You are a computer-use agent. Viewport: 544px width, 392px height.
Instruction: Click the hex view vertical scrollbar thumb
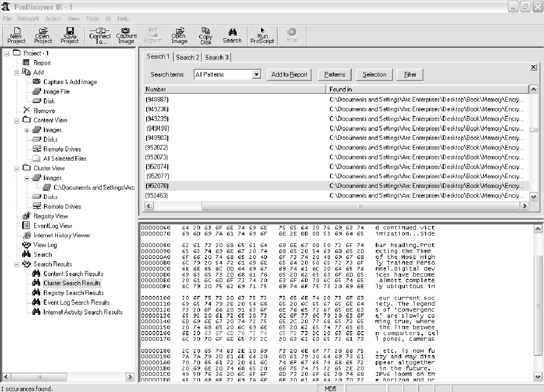click(x=538, y=306)
